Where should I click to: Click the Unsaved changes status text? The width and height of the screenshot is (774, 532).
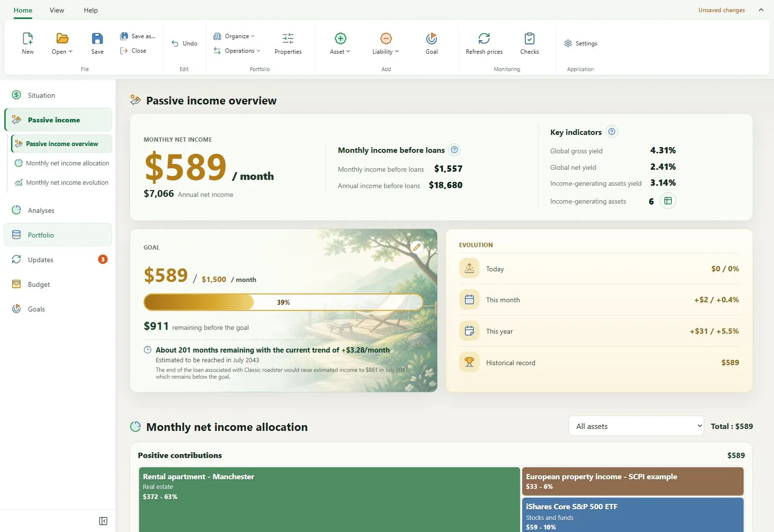pyautogui.click(x=721, y=10)
